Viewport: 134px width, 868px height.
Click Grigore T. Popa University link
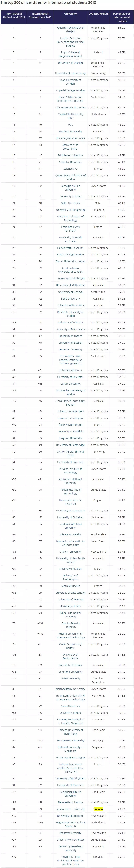[x=70, y=860]
